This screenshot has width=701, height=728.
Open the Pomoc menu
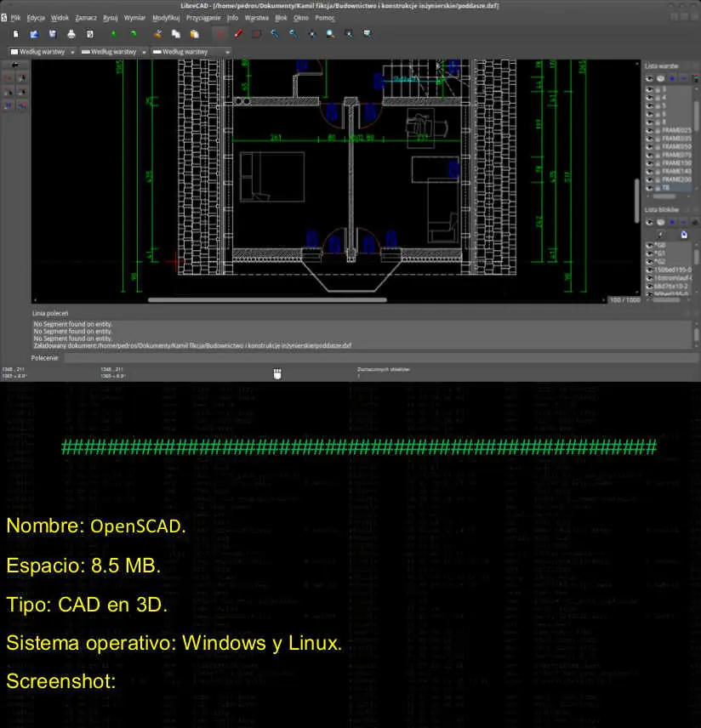(325, 18)
